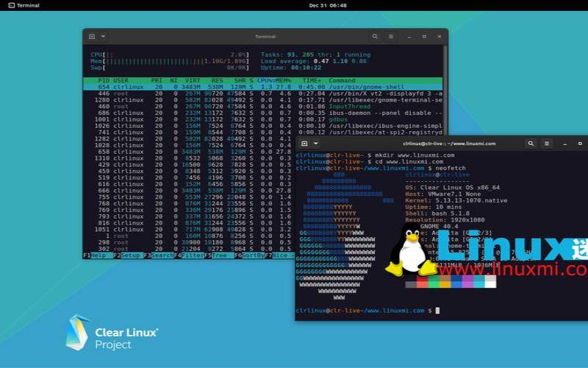Click the Terminal title of htop window
Image resolution: width=588 pixels, height=368 pixels.
[265, 36]
